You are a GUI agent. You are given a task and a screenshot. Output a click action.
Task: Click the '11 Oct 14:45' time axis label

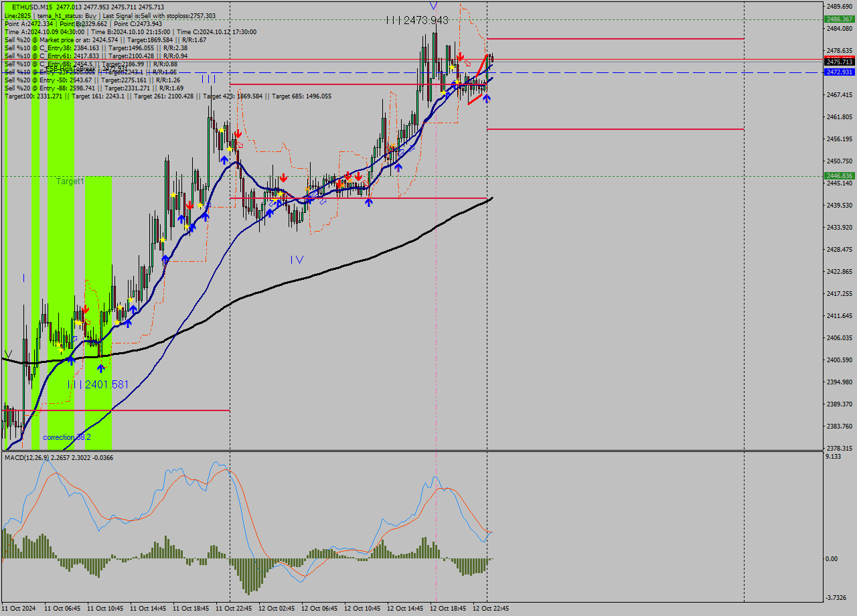click(148, 609)
